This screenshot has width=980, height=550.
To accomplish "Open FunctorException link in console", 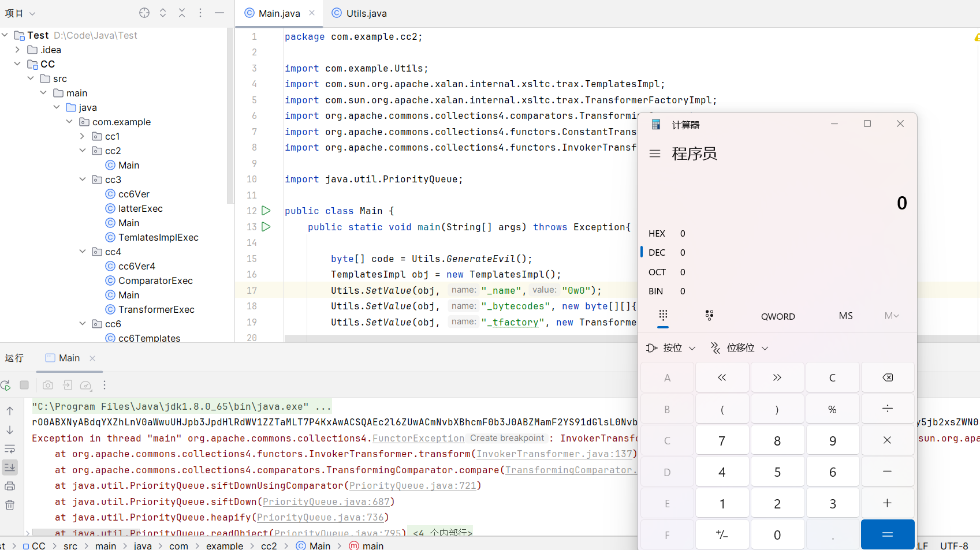I will (x=418, y=439).
